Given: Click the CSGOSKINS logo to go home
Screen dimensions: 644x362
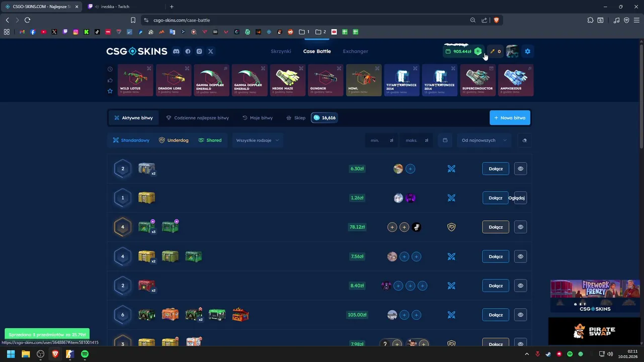Looking at the screenshot, I should [136, 51].
